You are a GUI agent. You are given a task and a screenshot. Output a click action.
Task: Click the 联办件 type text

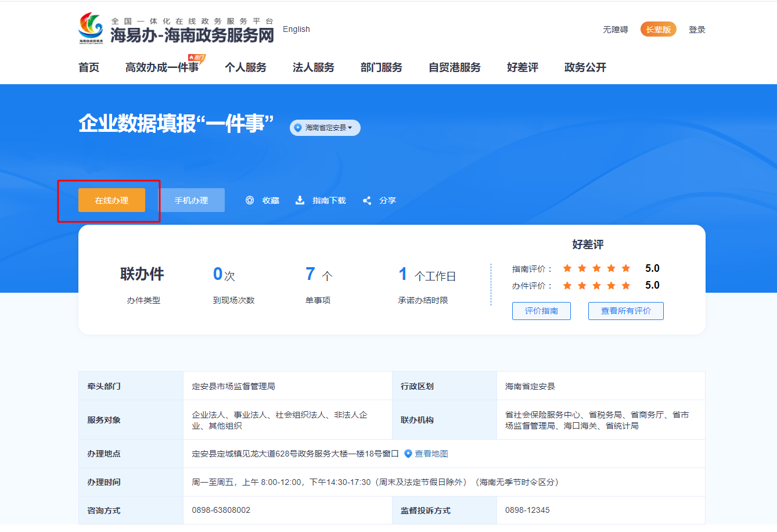click(x=142, y=274)
